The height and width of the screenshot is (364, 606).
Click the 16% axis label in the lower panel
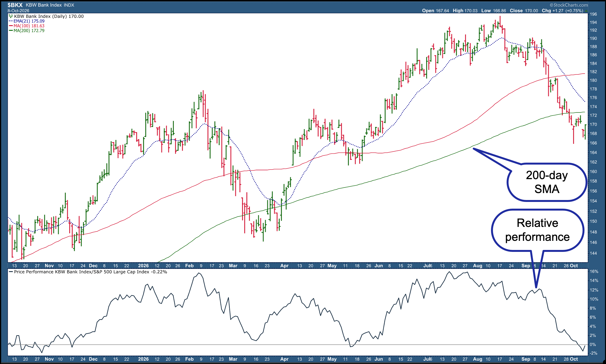594,272
